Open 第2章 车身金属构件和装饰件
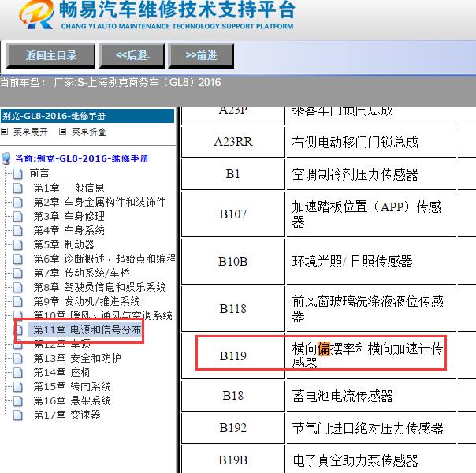Image resolution: width=476 pixels, height=473 pixels. [99, 202]
